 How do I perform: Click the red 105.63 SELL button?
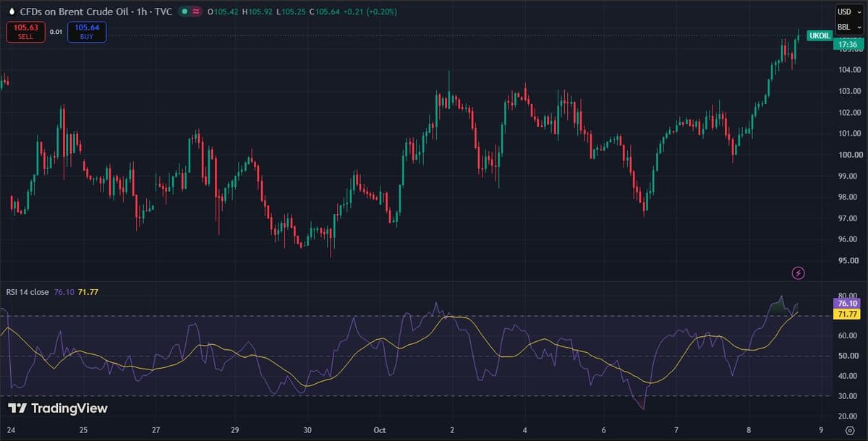click(26, 32)
